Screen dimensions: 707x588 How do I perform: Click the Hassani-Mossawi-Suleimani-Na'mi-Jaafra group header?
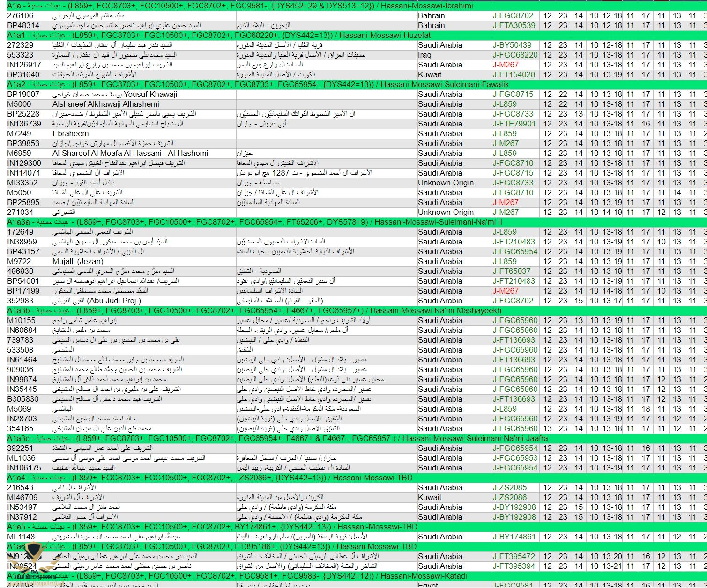[x=357, y=439]
